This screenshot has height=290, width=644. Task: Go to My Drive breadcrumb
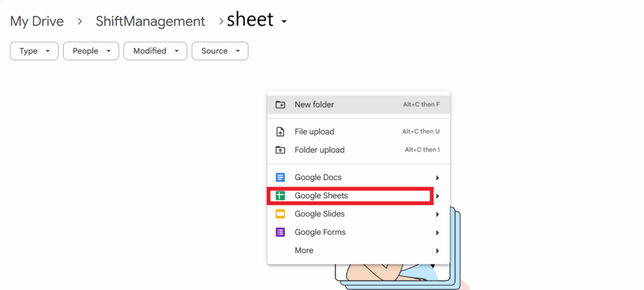(x=37, y=21)
